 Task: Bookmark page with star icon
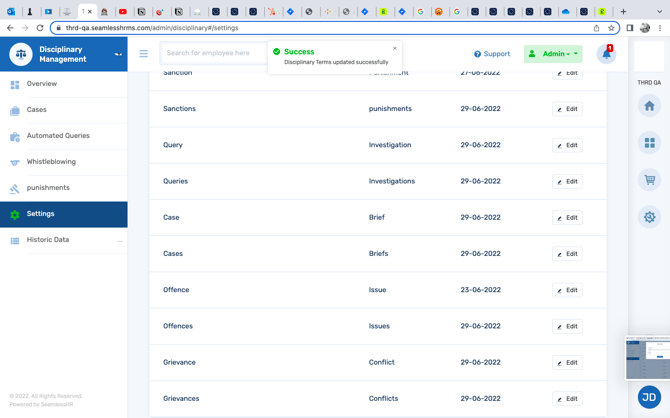tap(611, 28)
